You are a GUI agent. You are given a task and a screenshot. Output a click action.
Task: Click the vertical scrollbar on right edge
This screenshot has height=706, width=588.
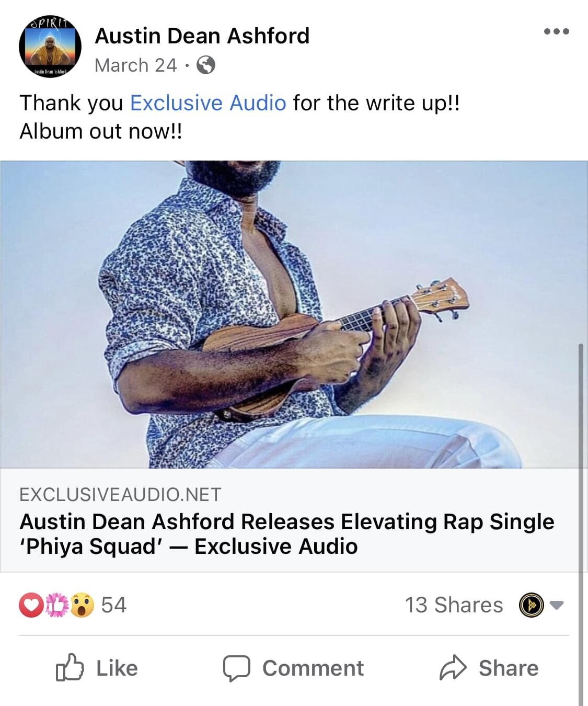coord(581,523)
